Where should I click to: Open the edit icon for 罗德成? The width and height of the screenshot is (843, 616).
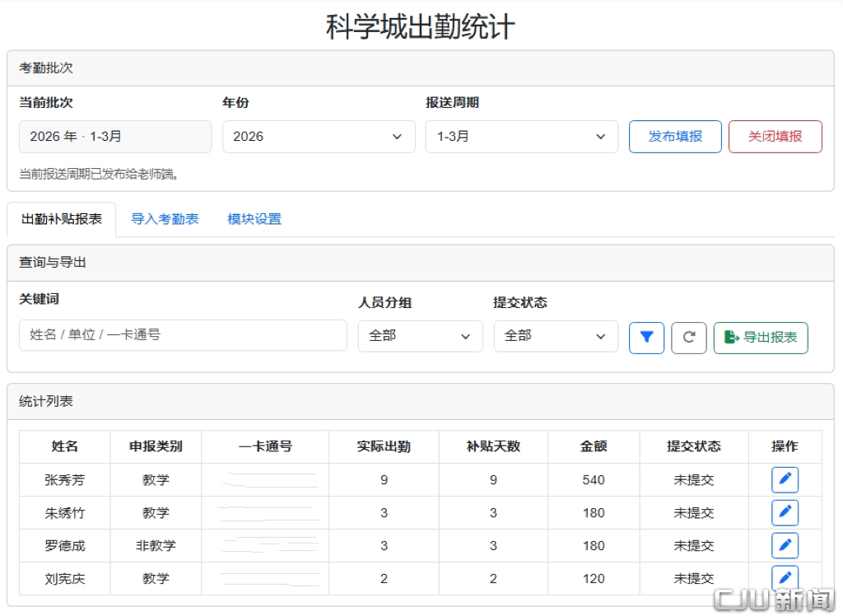(x=785, y=545)
